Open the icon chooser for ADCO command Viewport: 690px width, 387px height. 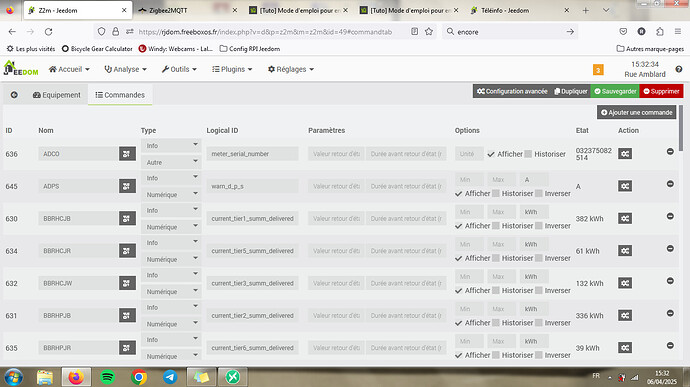pos(127,154)
